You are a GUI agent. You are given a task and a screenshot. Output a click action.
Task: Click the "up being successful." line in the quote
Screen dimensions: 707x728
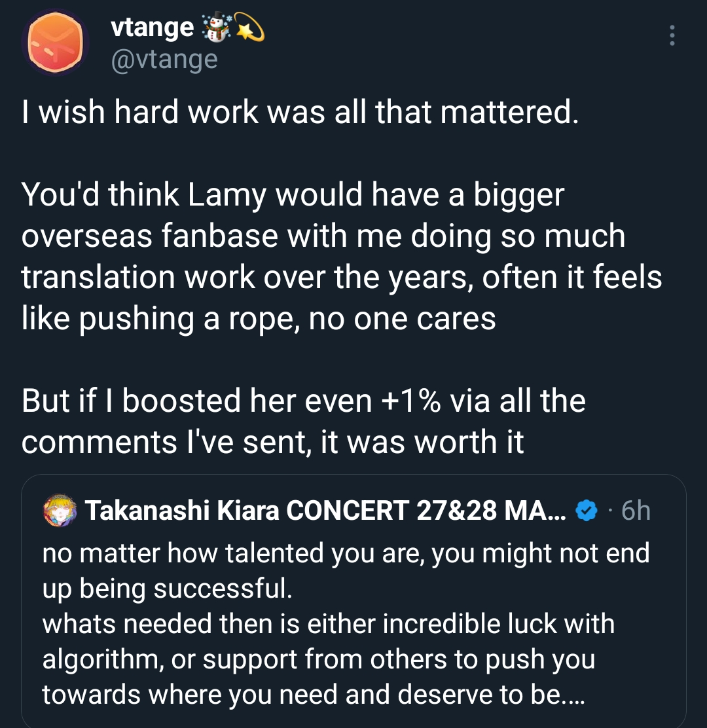(167, 589)
